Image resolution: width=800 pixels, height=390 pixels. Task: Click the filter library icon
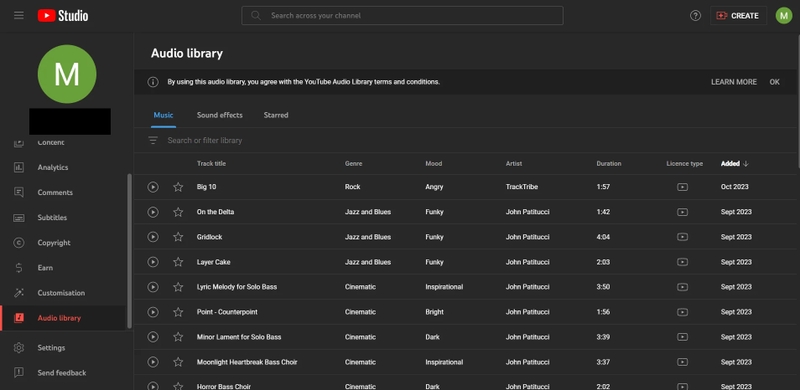pyautogui.click(x=153, y=140)
